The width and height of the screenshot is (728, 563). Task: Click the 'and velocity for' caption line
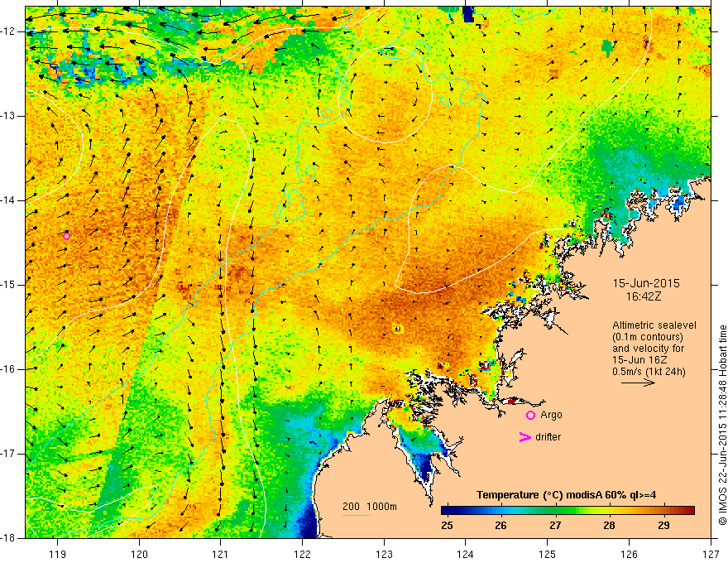tap(649, 349)
